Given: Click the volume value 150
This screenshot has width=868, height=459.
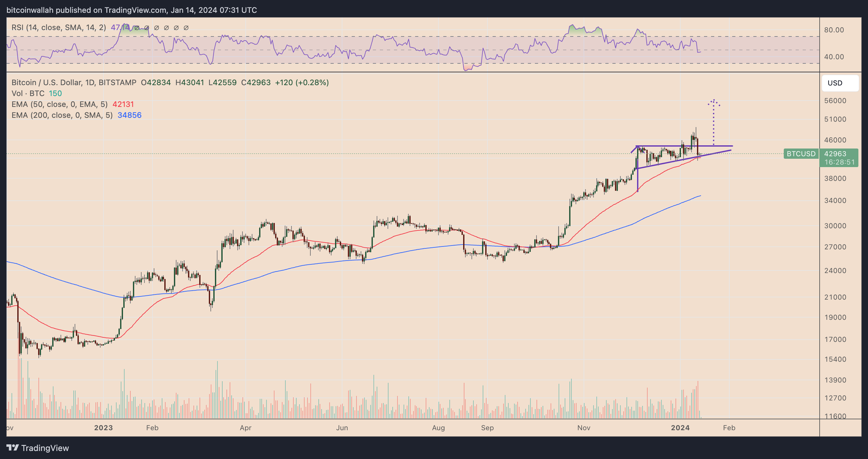Looking at the screenshot, I should [55, 93].
